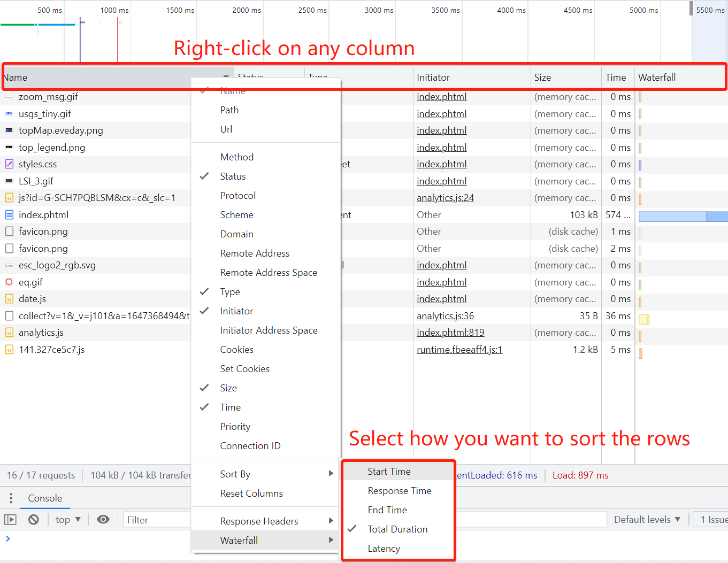The width and height of the screenshot is (728, 563).
Task: Click the usgs_tiny.gif image icon
Action: click(9, 114)
